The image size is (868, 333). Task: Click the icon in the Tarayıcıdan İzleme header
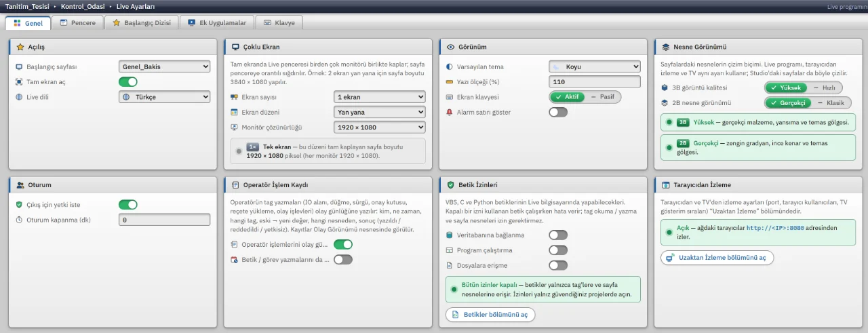click(x=666, y=184)
